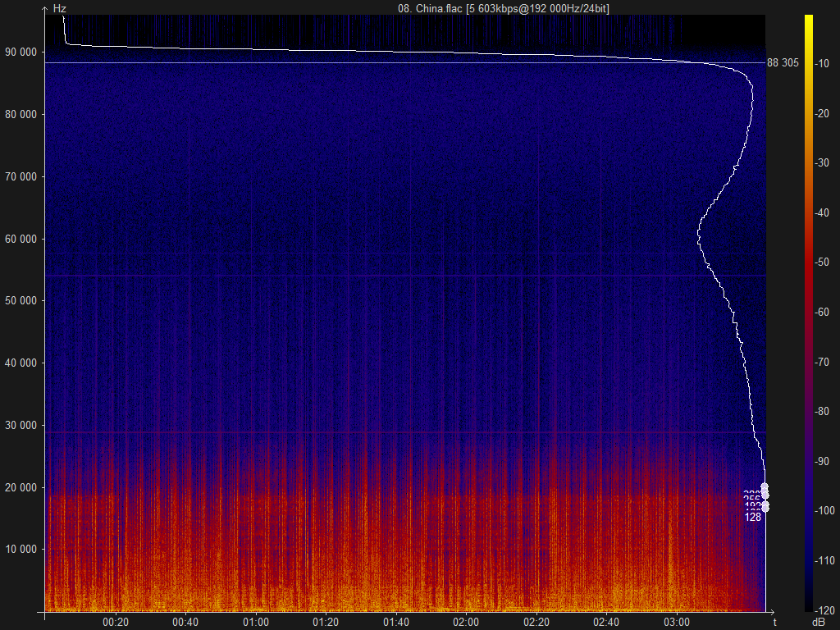840x630 pixels.
Task: Click the 70 000 frequency axis label
Action: pyautogui.click(x=21, y=176)
